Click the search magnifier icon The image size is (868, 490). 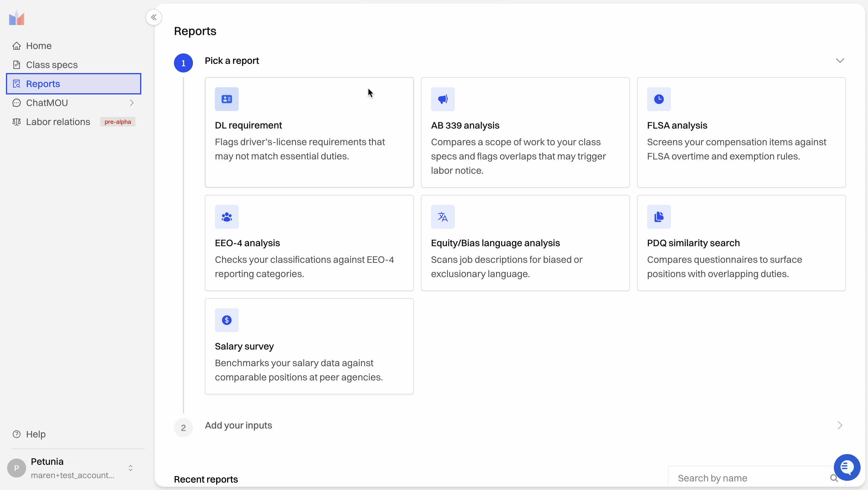click(x=834, y=478)
